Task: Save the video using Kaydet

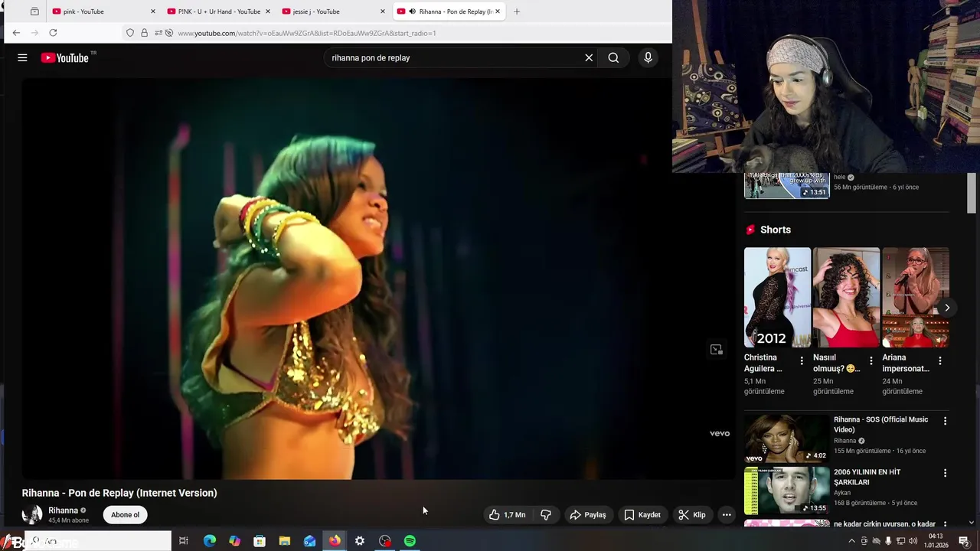Action: (x=642, y=515)
